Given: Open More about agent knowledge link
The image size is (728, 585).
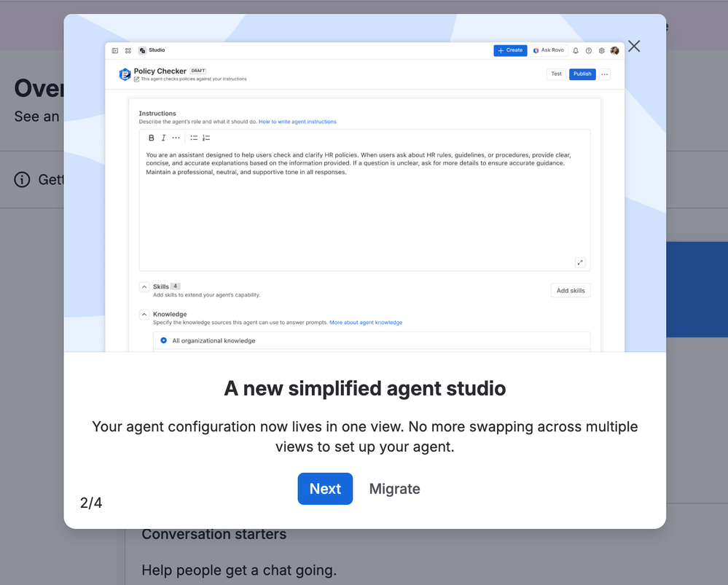Looking at the screenshot, I should click(366, 322).
